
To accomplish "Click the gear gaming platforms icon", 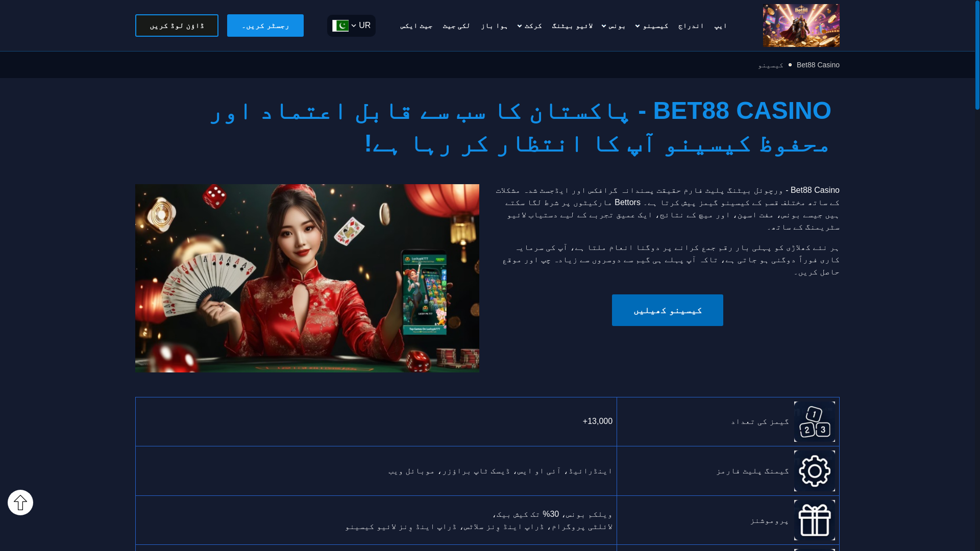I will (815, 471).
